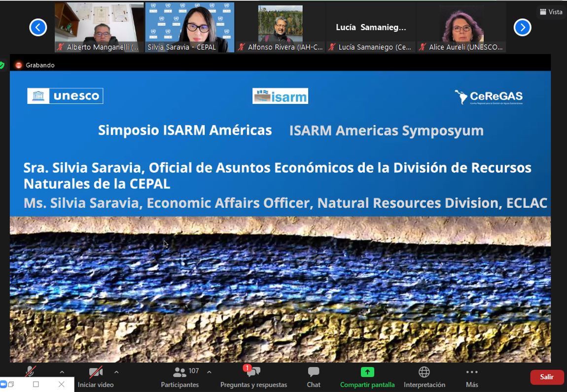
Task: Select Alfonso Rivera video thumbnail
Action: coord(280,28)
